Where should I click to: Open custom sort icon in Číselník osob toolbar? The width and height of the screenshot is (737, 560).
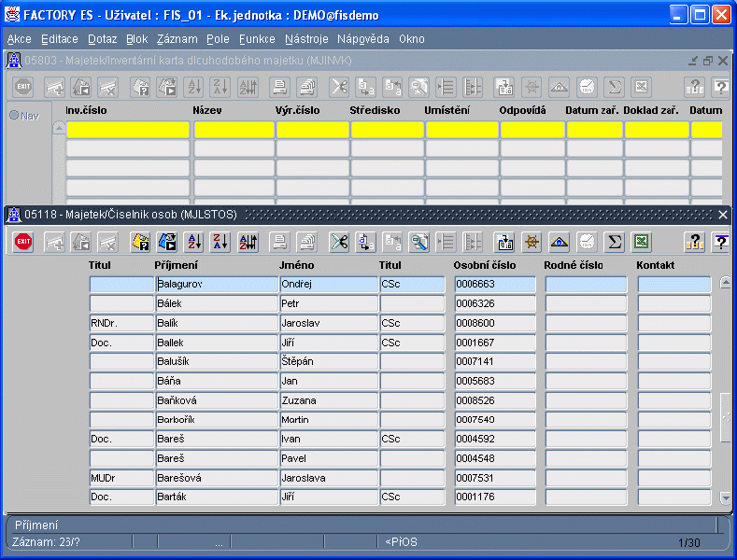248,242
